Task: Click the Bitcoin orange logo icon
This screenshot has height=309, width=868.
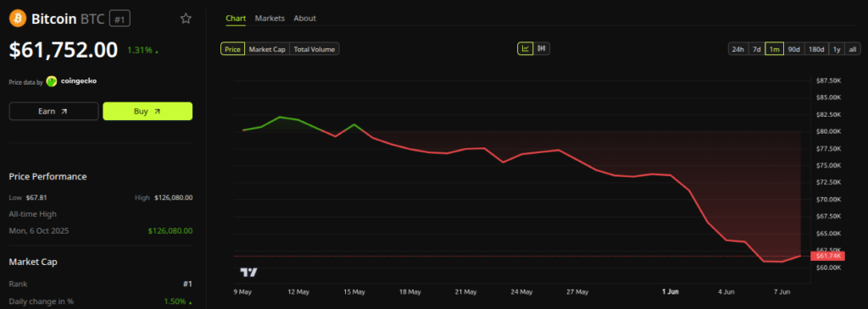Action: pos(18,19)
